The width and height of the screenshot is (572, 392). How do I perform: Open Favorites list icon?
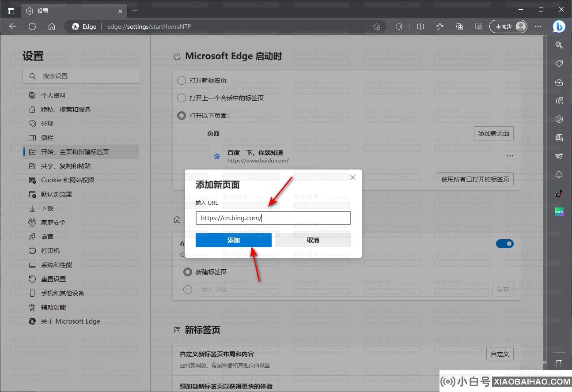[440, 26]
